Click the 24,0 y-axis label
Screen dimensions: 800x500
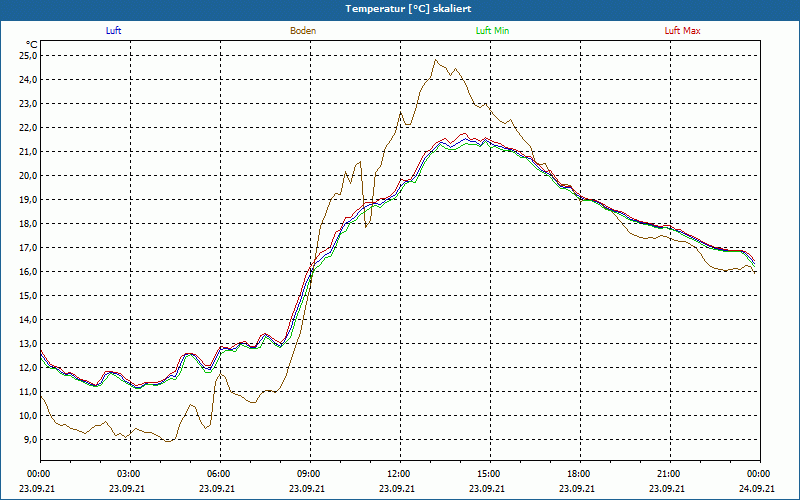tap(27, 79)
